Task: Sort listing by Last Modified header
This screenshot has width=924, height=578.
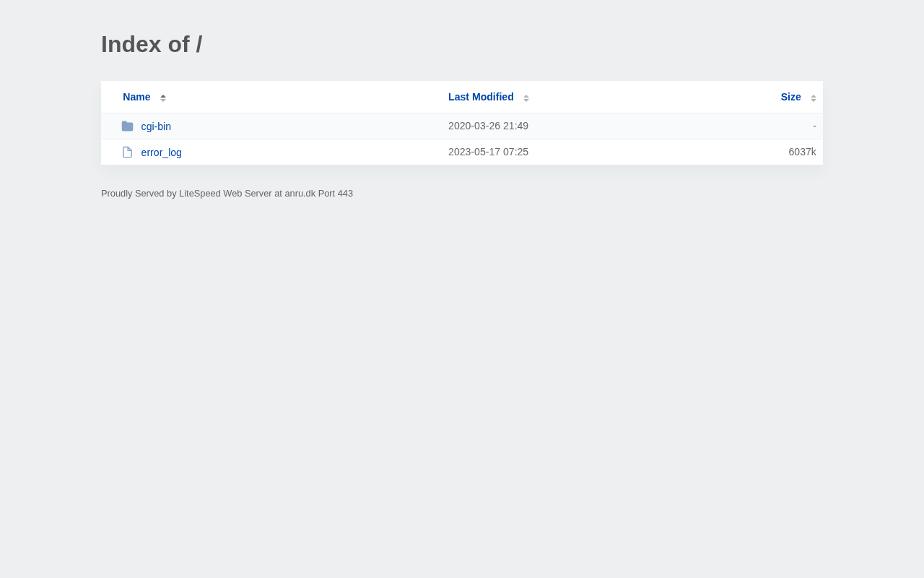Action: pos(481,97)
